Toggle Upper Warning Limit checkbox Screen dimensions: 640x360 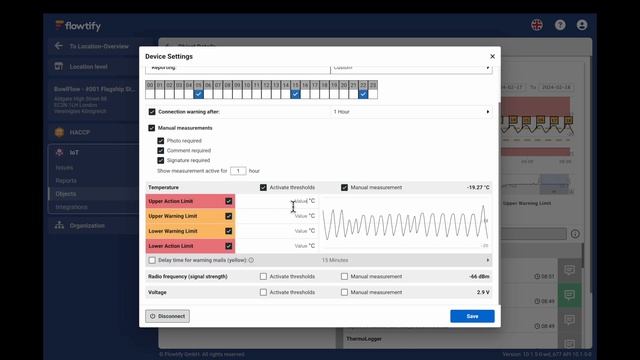pos(229,216)
